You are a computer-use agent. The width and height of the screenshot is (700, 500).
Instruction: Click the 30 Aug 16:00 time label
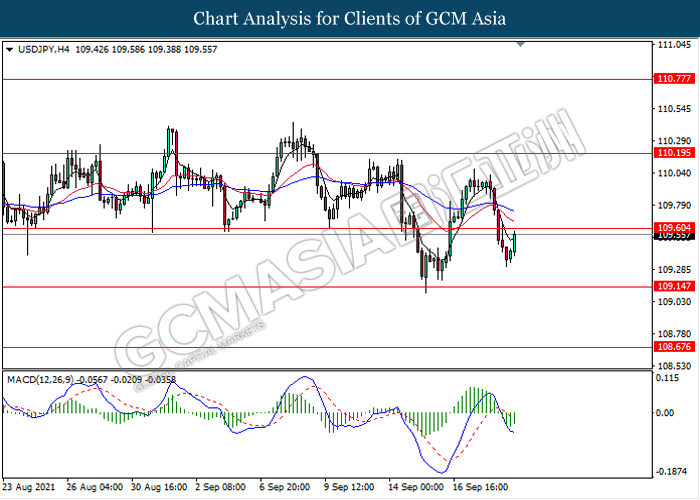159,487
